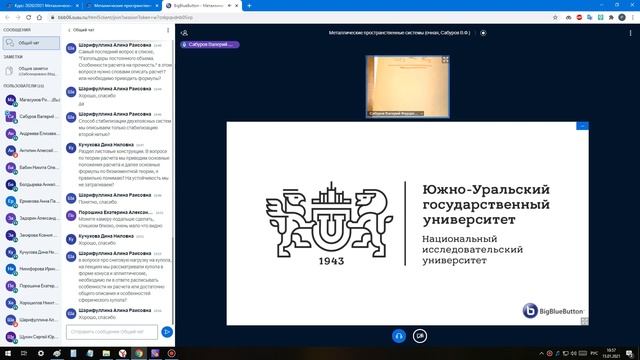640x360 pixels.
Task: Collapse chat using the Общий чат header arrow
Action: [81, 30]
